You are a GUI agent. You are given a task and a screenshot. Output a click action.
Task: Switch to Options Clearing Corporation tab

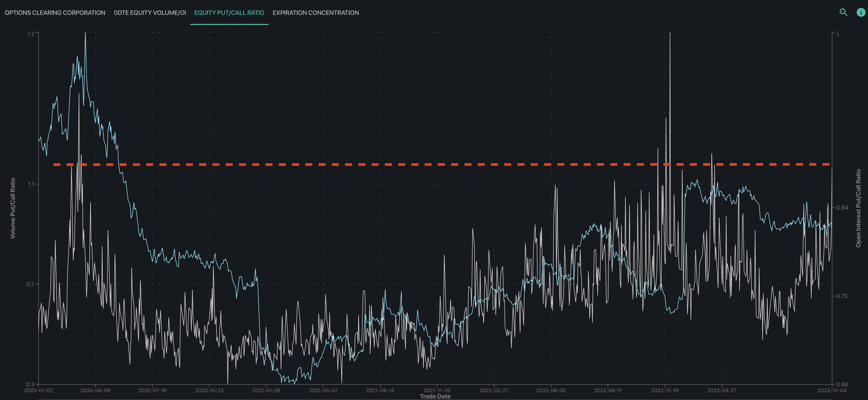pos(55,13)
